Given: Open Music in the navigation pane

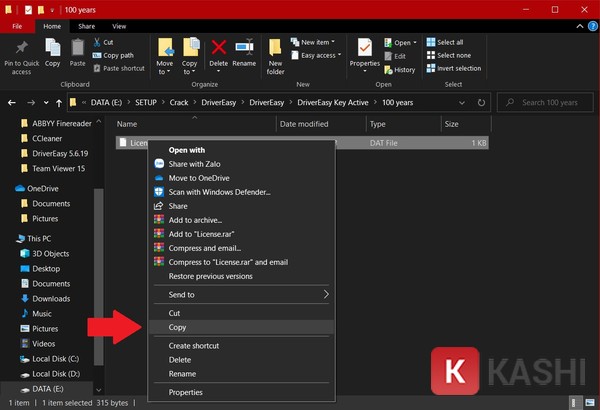Looking at the screenshot, I should click(36, 314).
